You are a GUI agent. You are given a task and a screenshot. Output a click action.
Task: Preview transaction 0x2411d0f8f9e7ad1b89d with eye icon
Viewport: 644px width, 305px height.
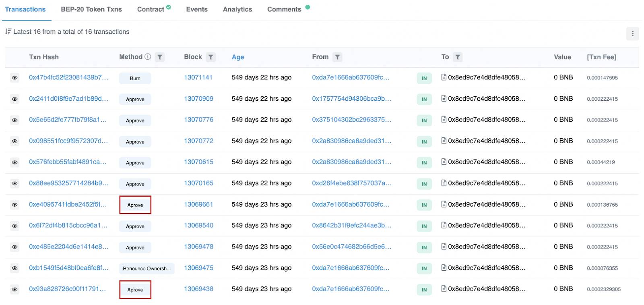(x=14, y=99)
